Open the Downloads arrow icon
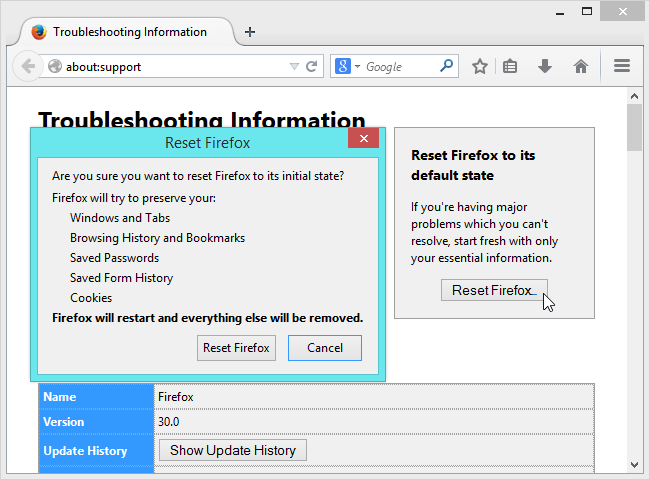This screenshot has height=480, width=650. [x=545, y=67]
